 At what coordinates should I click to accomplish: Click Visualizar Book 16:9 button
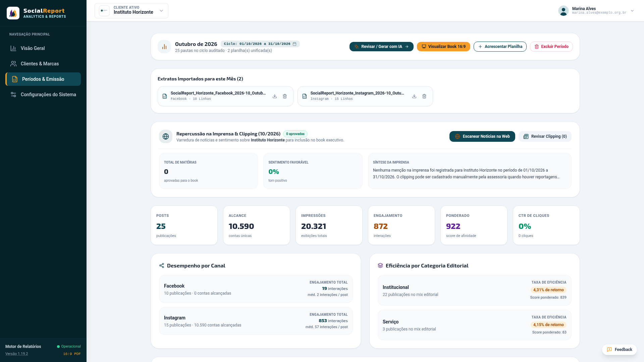point(443,47)
